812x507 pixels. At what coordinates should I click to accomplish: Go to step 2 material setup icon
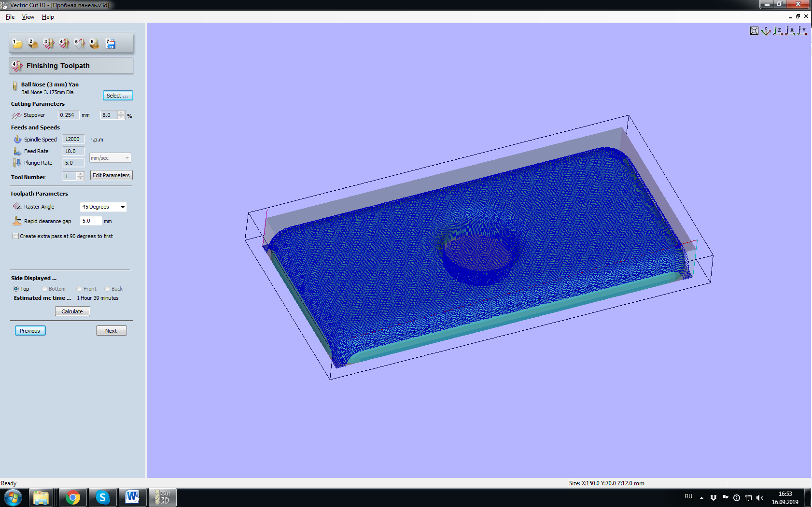coord(33,44)
